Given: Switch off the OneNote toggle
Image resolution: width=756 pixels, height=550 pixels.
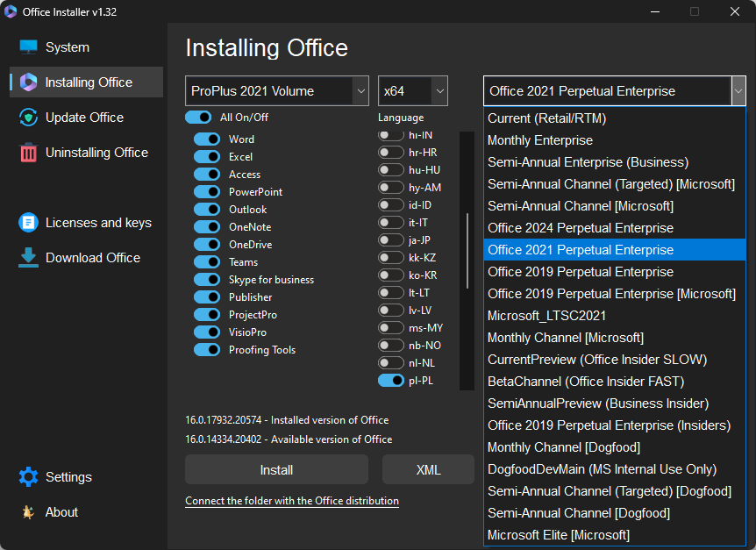Looking at the screenshot, I should coord(207,226).
